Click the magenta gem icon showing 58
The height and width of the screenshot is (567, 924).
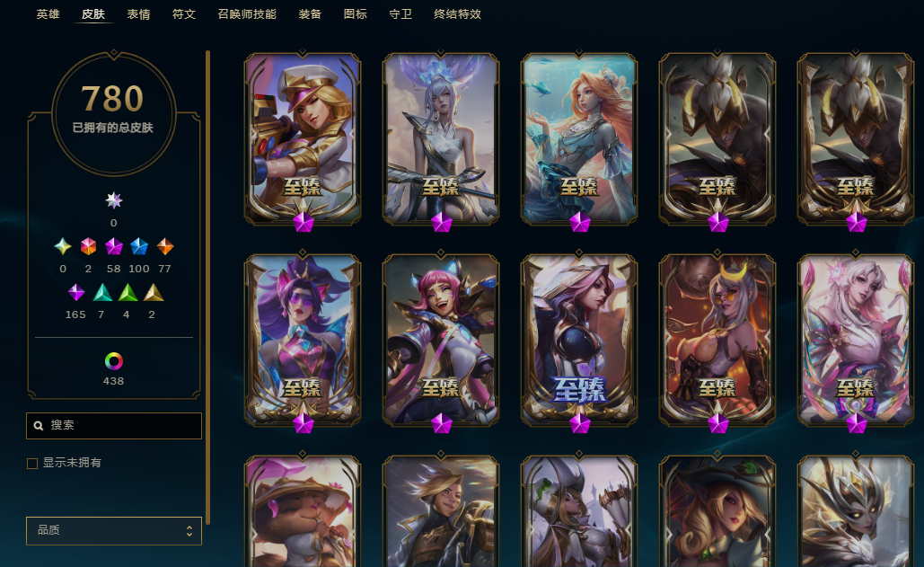tap(114, 246)
